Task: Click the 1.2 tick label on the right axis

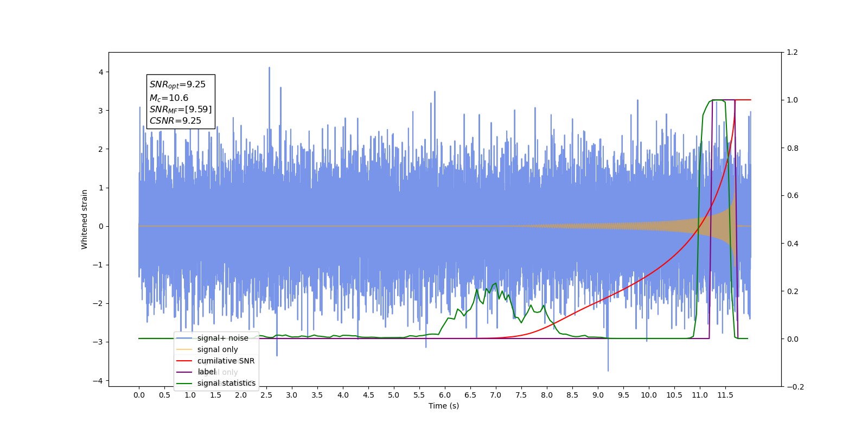Action: tap(793, 53)
